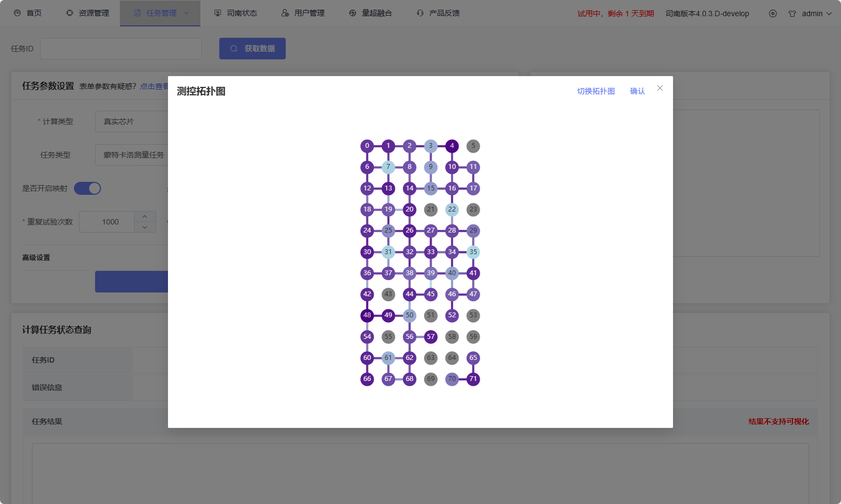Viewport: 841px width, 504px height.
Task: Increase 重复试验次数 with up arrow
Action: click(x=145, y=216)
